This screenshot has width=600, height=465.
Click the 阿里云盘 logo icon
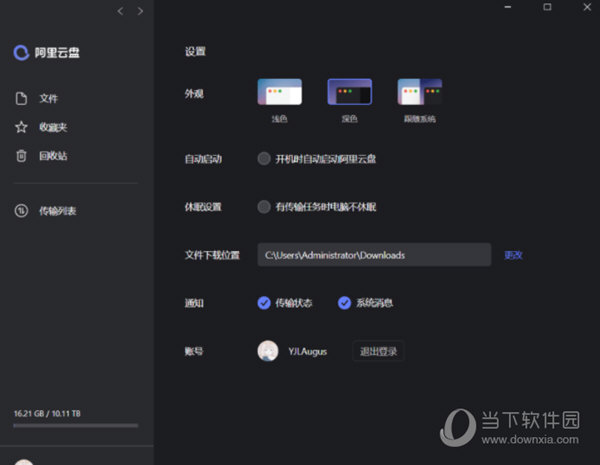click(21, 52)
